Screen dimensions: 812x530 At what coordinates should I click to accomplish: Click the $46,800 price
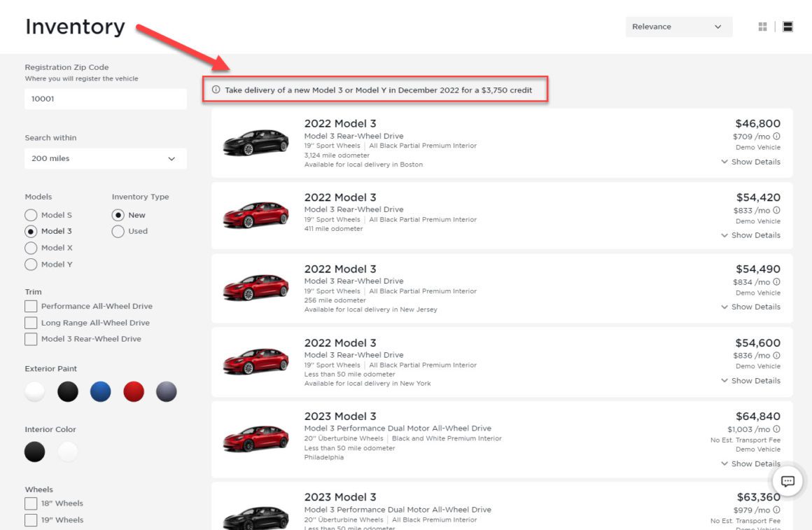coord(757,123)
